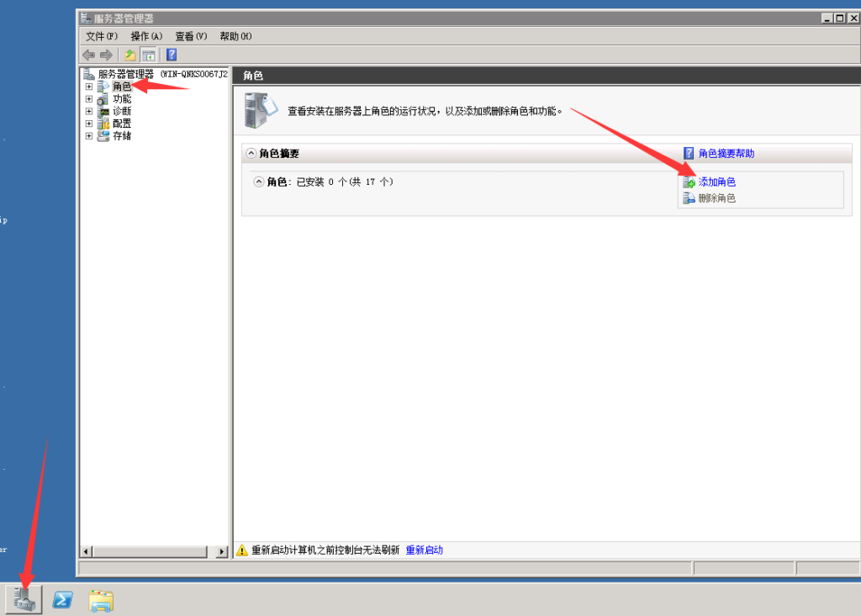Open the 角色摘要帮助 help link
This screenshot has height=616, width=861.
pyautogui.click(x=726, y=154)
